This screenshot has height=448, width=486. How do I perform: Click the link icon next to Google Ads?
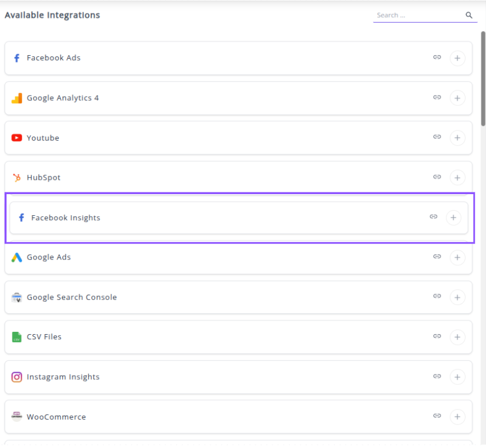point(437,257)
